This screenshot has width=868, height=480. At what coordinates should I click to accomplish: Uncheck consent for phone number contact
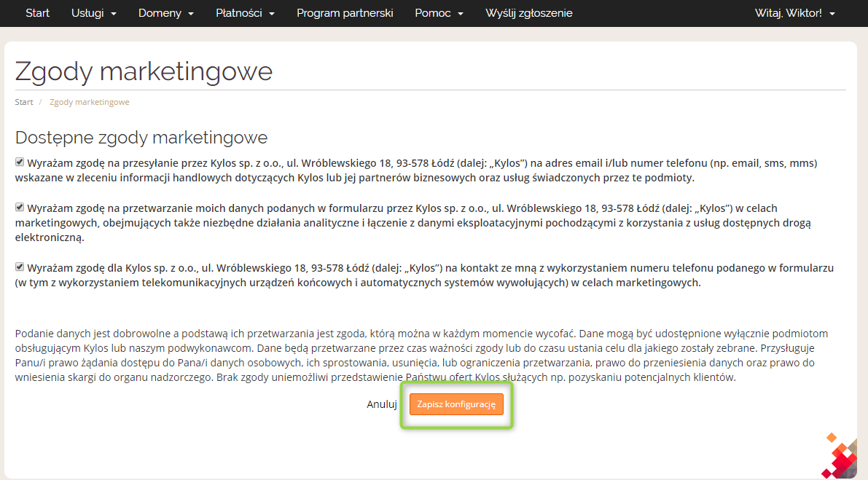pos(20,267)
